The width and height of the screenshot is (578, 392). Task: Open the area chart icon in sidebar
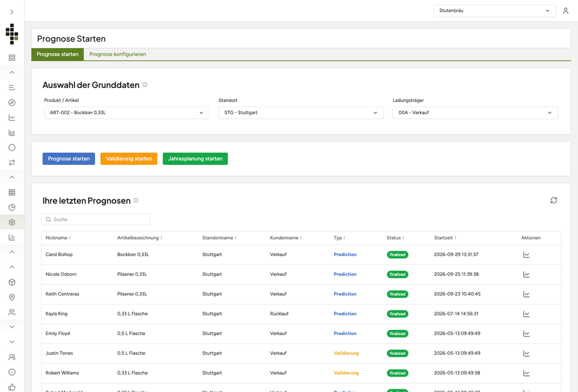click(12, 133)
